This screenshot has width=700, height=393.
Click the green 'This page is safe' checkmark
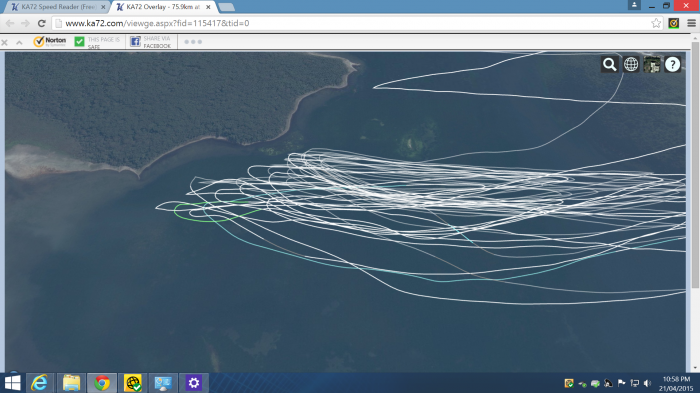click(x=79, y=42)
